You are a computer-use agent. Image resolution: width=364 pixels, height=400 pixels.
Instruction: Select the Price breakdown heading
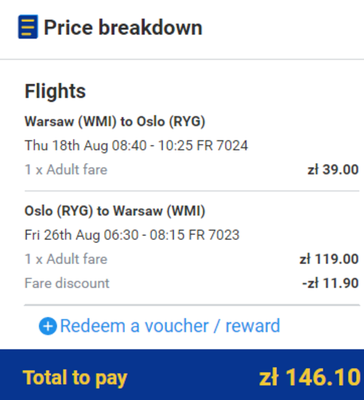click(x=123, y=27)
